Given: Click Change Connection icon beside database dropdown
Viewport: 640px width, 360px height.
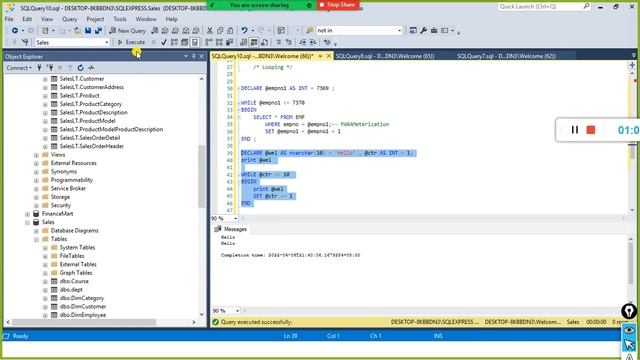Looking at the screenshot, I should coord(25,42).
